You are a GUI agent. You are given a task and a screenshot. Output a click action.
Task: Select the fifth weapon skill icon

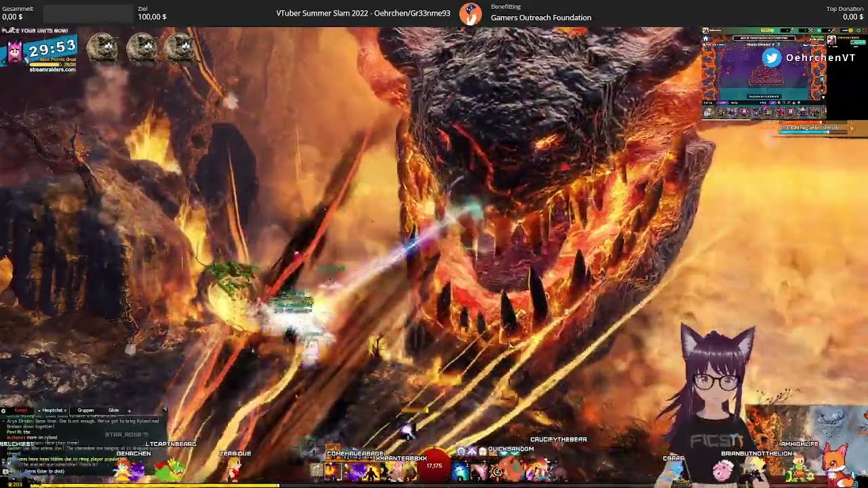408,472
